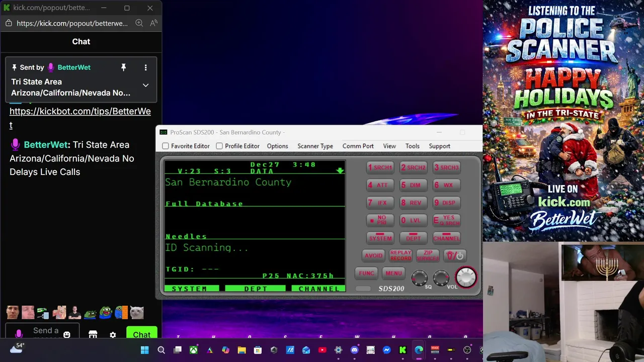Open Discord from the taskbar

click(354, 350)
